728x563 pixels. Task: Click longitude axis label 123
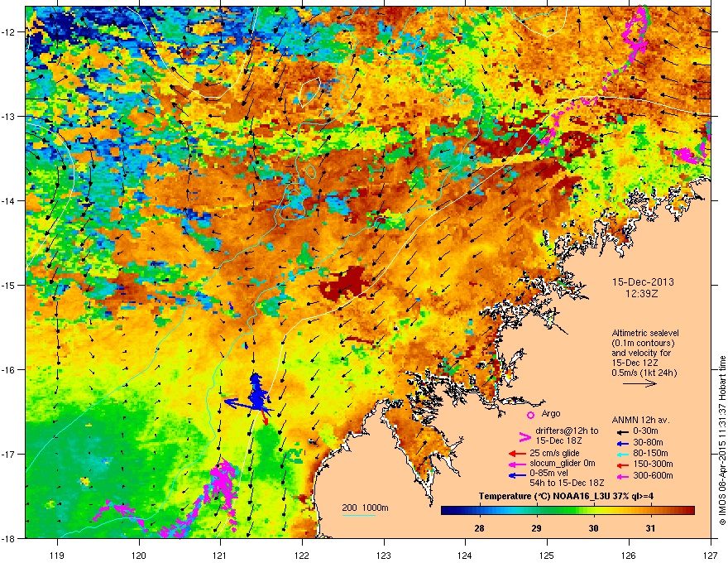point(384,555)
